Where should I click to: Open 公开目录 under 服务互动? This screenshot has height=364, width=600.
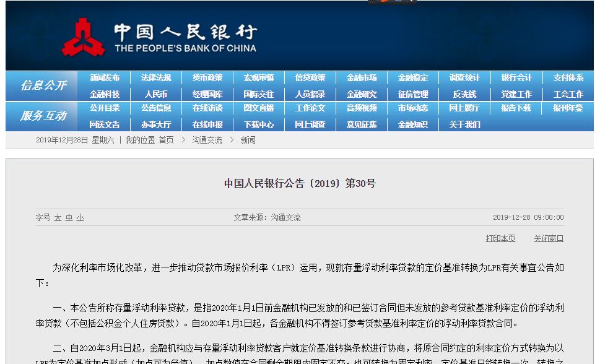105,108
